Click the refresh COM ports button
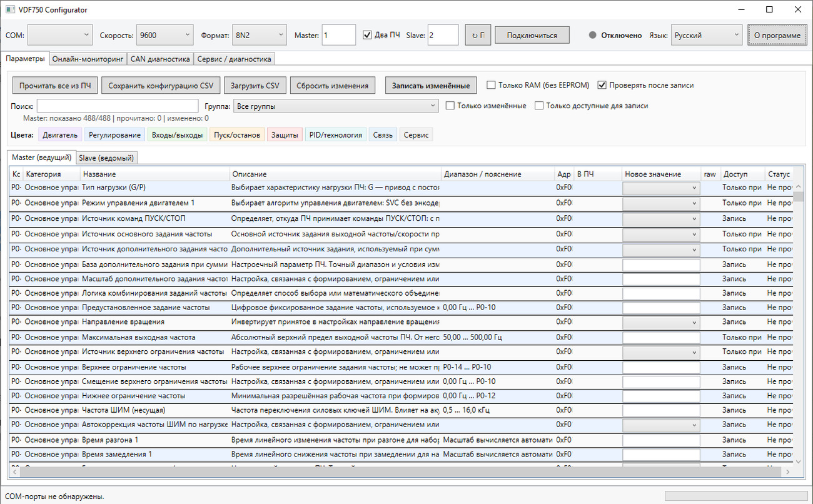 478,35
